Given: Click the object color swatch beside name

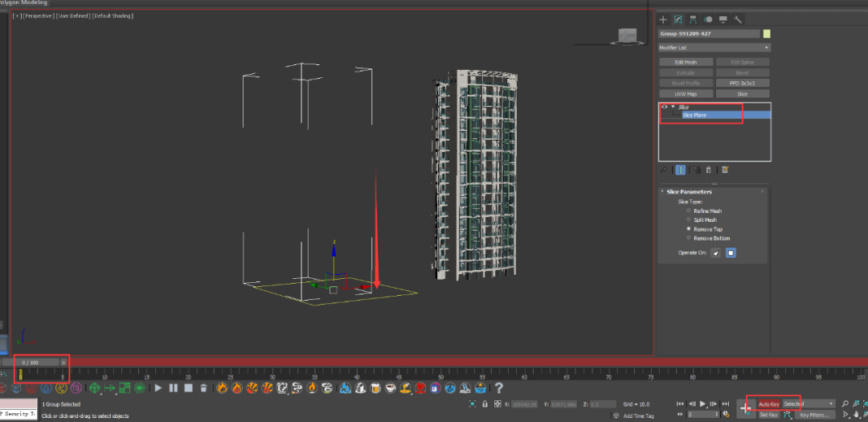Looking at the screenshot, I should click(x=767, y=34).
